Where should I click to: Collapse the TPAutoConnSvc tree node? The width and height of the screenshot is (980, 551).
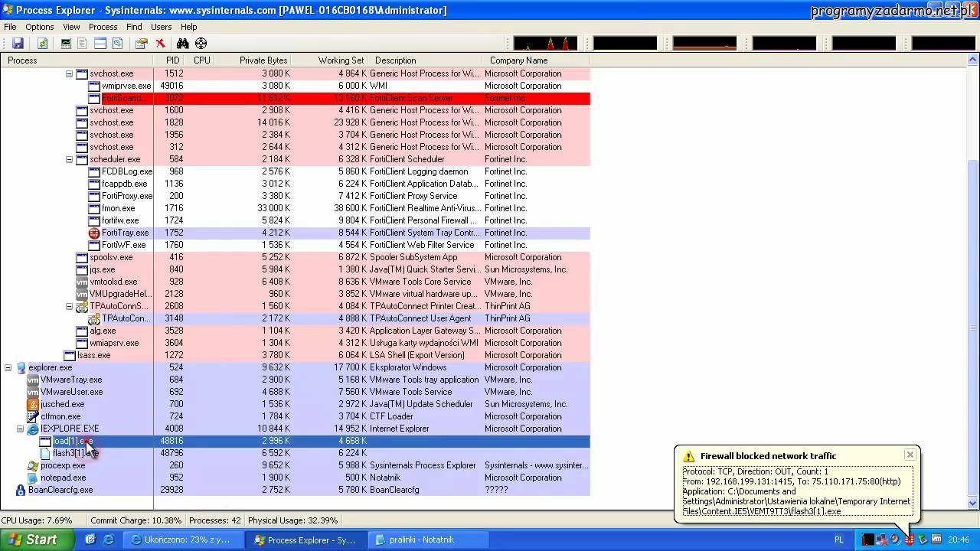[x=69, y=306]
